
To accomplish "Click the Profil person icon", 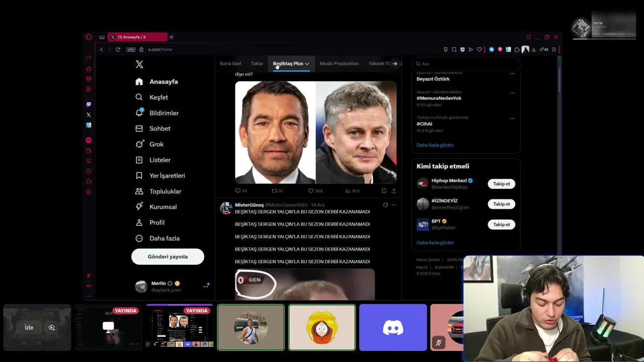I will (x=139, y=222).
